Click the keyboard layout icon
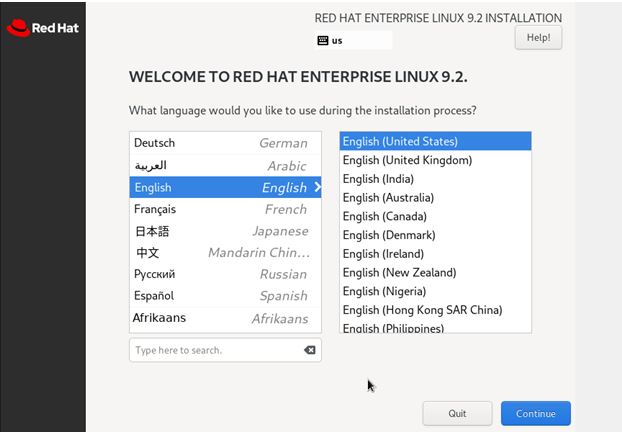622x432 pixels. (323, 40)
